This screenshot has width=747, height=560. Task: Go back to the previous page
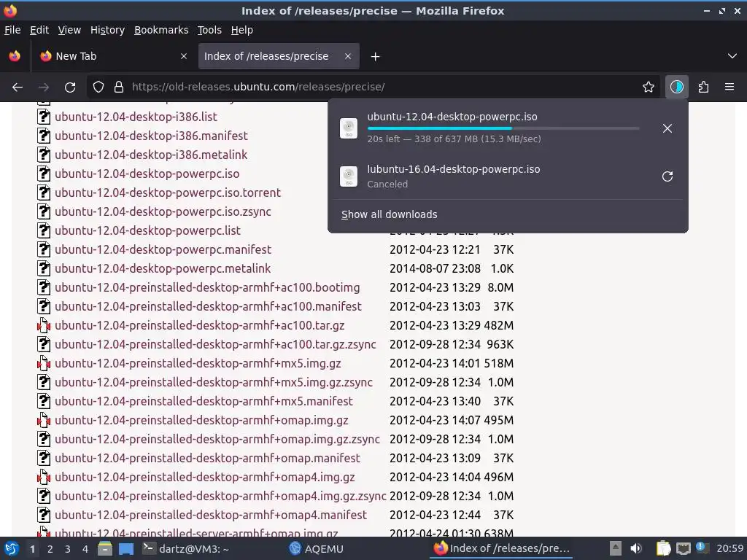[18, 87]
